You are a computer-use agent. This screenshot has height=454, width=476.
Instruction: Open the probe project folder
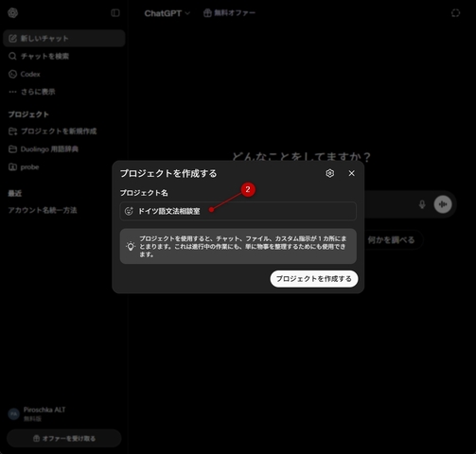coord(64,166)
